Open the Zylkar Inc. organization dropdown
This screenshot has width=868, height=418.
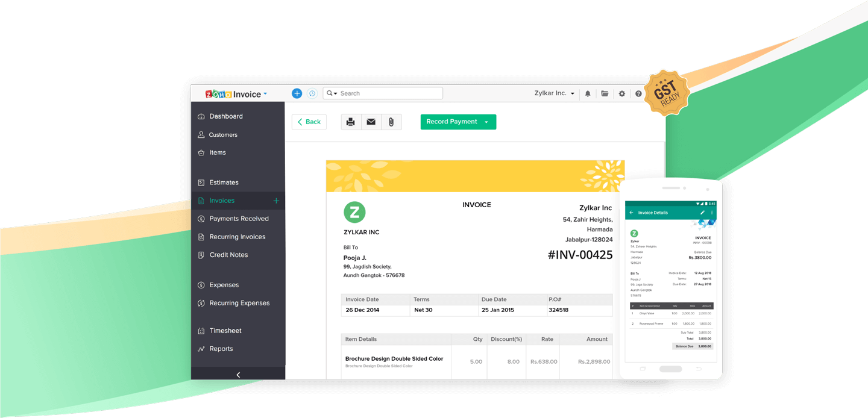click(x=555, y=93)
